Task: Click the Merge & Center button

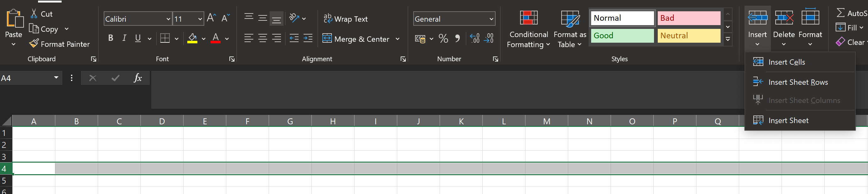Action: [x=356, y=39]
